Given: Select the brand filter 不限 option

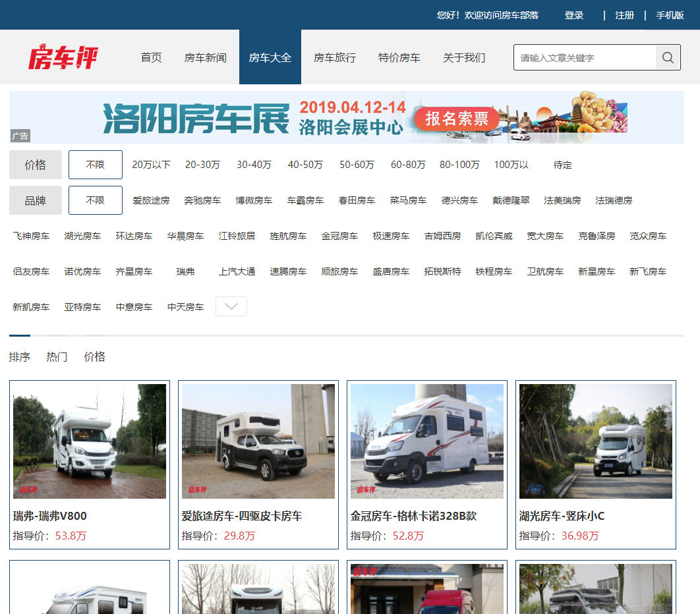Looking at the screenshot, I should [96, 200].
